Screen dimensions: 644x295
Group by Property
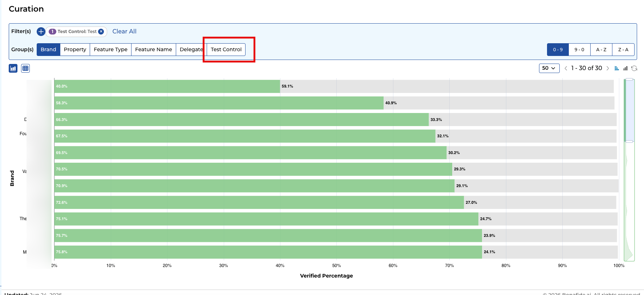75,49
